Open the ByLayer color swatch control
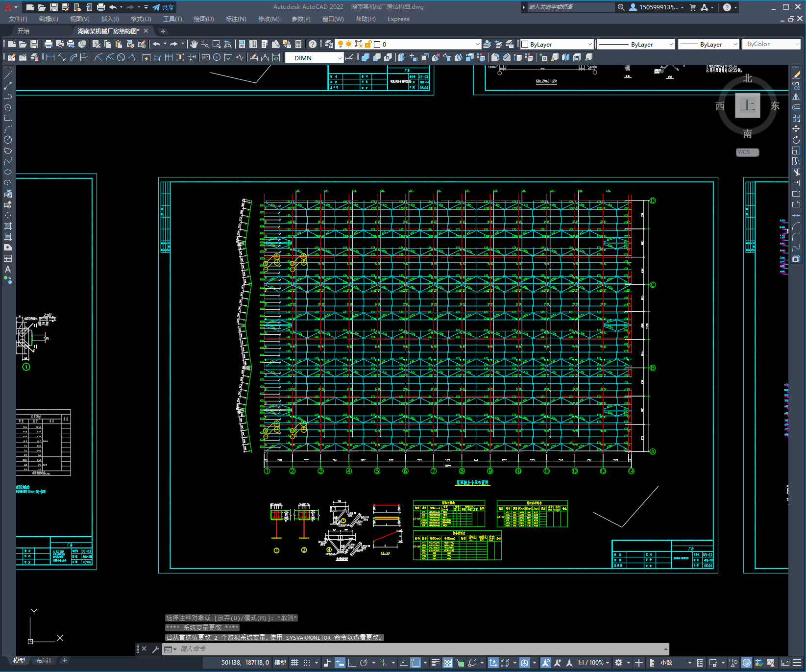Image resolution: width=806 pixels, height=672 pixels. [x=557, y=44]
